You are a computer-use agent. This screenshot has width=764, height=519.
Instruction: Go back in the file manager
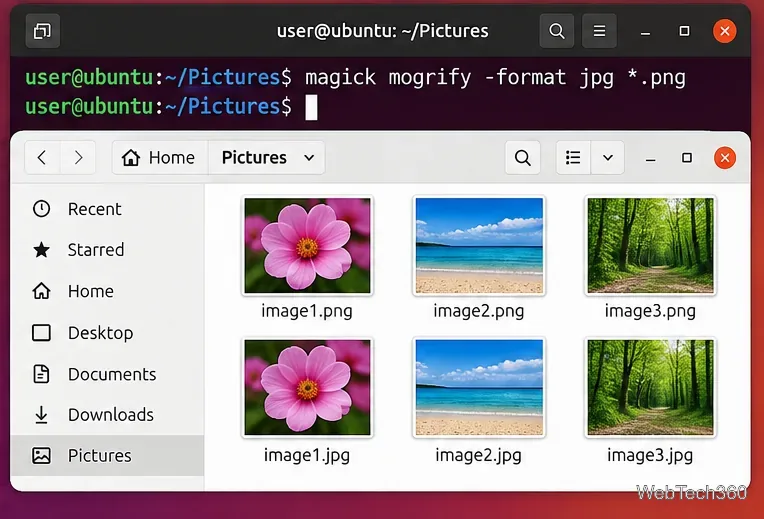pyautogui.click(x=42, y=157)
